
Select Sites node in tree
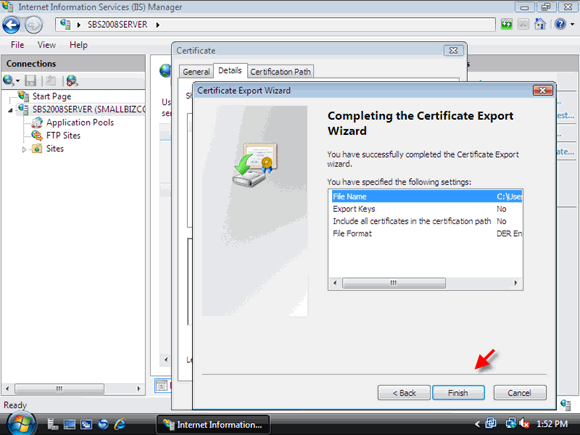[x=55, y=149]
